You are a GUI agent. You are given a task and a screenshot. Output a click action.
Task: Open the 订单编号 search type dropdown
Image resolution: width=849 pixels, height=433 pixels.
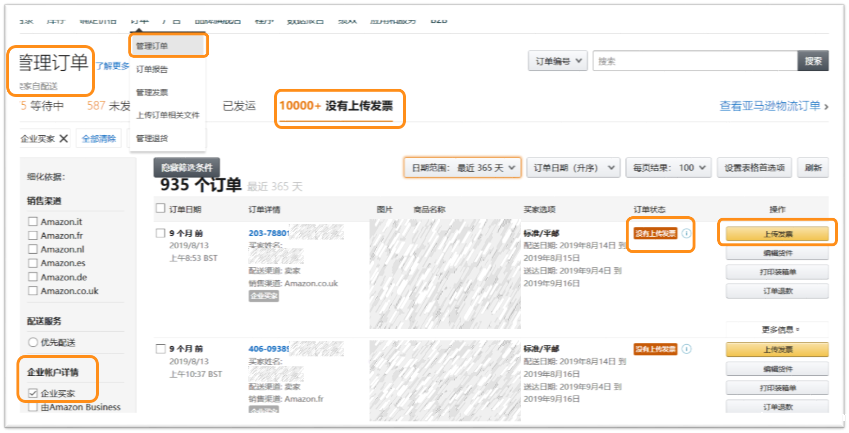coord(557,61)
